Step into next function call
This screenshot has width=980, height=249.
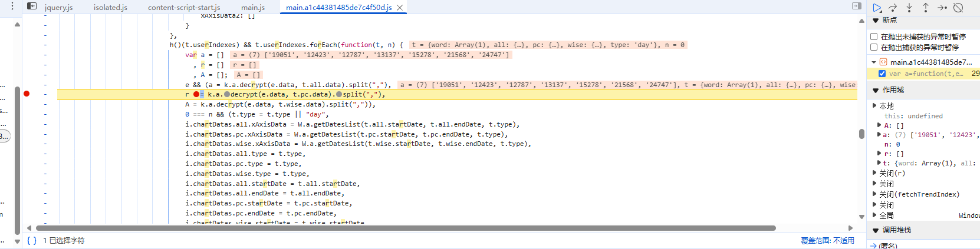[909, 8]
